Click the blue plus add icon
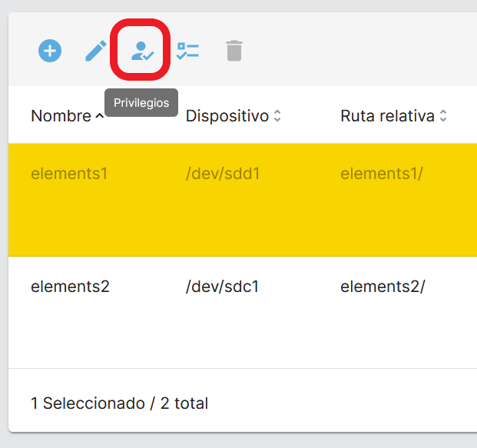This screenshot has height=448, width=477. coord(50,51)
